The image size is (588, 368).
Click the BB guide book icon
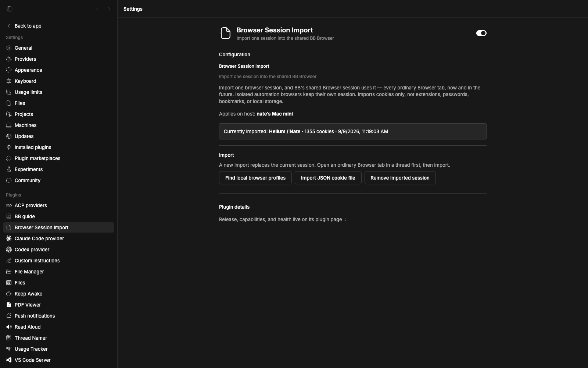9,216
